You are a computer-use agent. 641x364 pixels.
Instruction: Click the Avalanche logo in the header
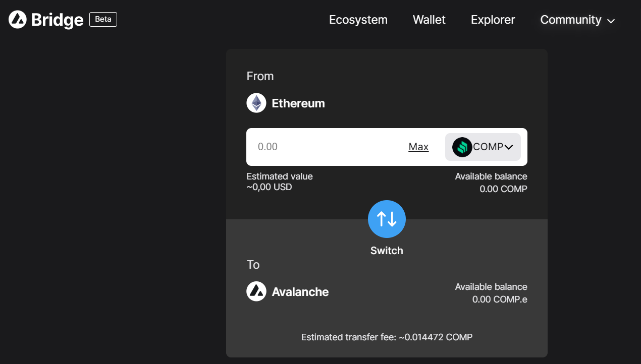17,20
